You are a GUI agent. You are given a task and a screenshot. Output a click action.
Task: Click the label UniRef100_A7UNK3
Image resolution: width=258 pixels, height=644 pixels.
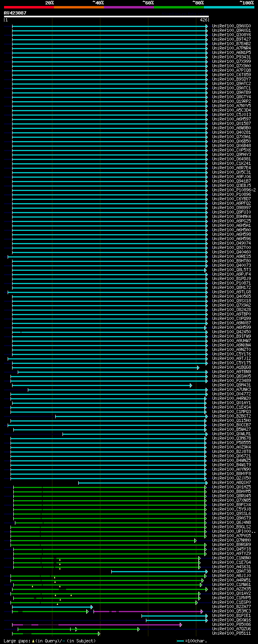[231, 390]
